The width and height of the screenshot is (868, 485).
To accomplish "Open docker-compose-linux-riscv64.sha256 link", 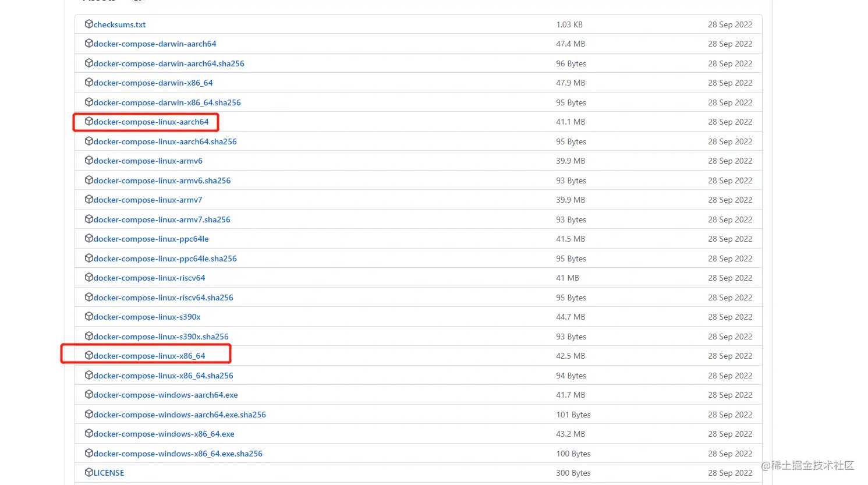I will 163,298.
